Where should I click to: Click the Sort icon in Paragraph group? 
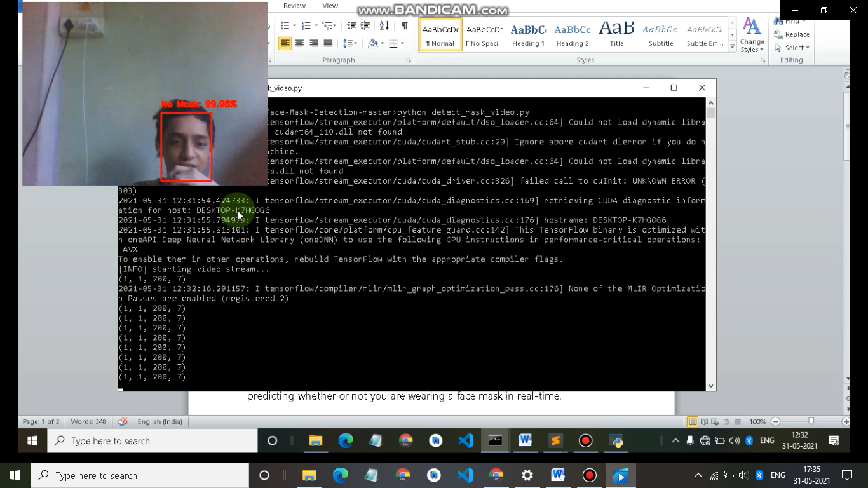(x=384, y=25)
